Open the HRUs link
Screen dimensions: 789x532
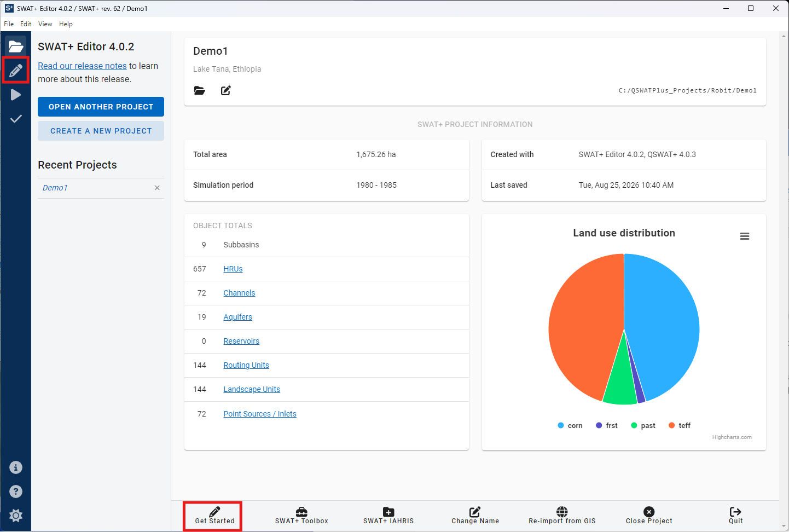point(233,269)
